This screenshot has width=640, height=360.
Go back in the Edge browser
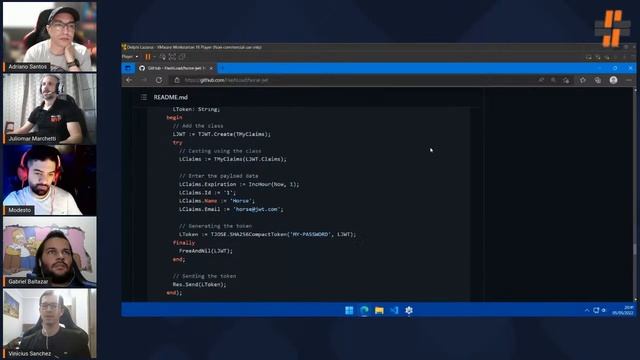(x=129, y=80)
